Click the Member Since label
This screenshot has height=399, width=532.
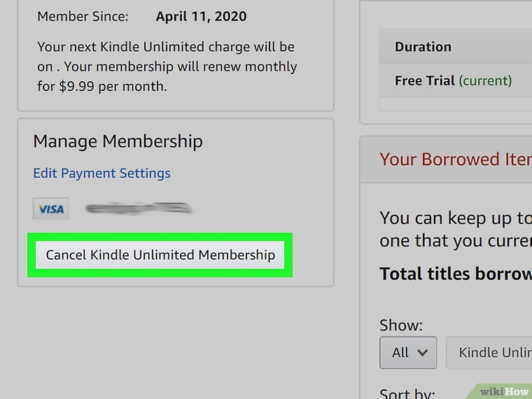click(83, 16)
